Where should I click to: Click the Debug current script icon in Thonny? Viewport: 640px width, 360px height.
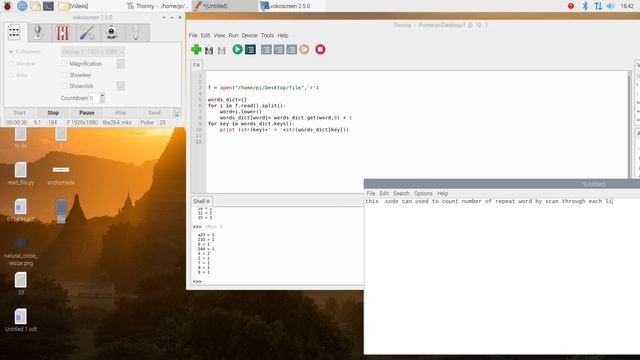point(250,49)
